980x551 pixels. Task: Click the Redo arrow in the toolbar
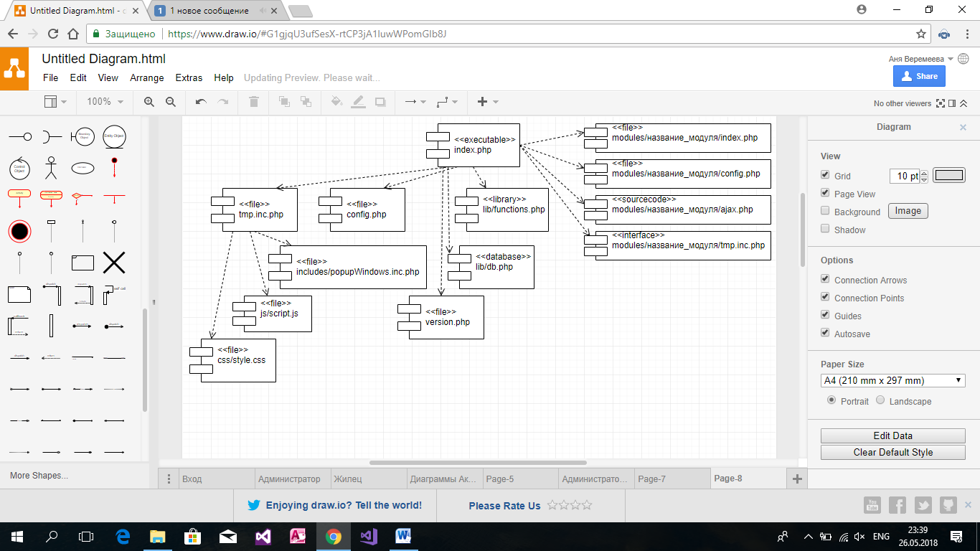[x=223, y=102]
